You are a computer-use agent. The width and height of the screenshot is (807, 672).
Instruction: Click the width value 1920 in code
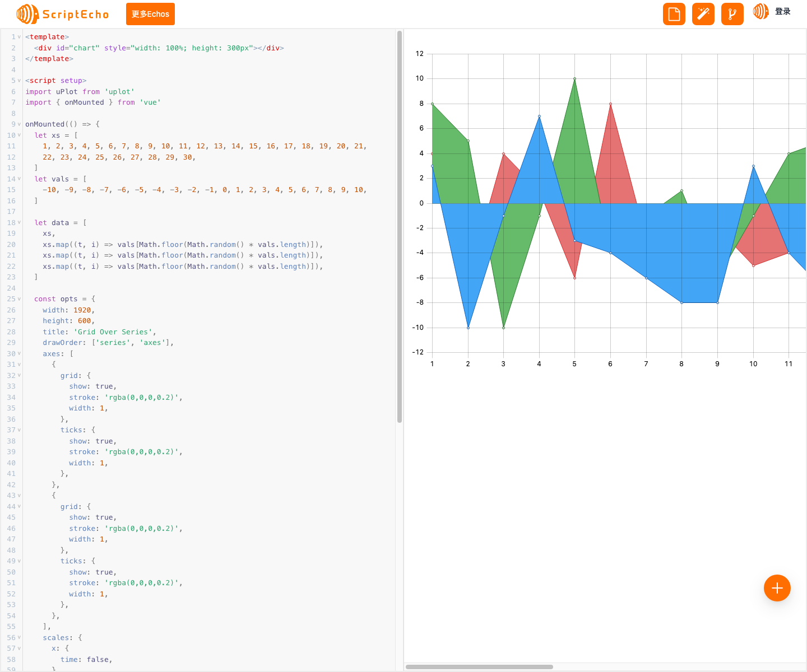click(82, 310)
